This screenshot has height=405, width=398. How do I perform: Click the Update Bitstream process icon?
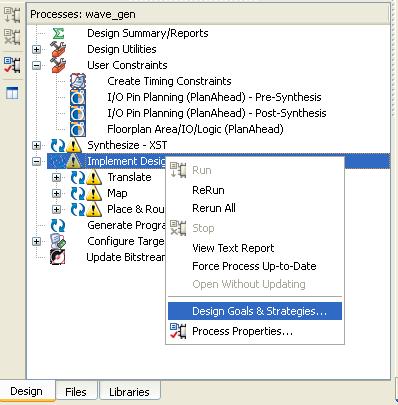pos(58,257)
